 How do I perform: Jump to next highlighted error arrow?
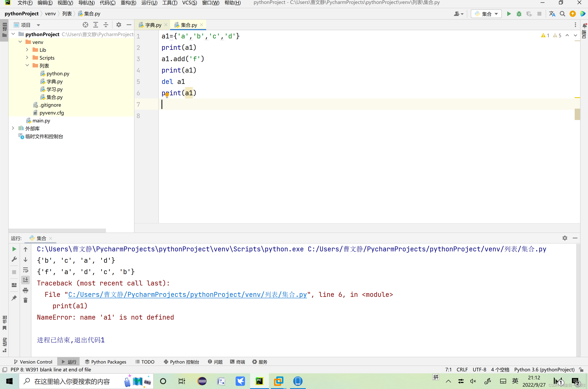(x=575, y=35)
